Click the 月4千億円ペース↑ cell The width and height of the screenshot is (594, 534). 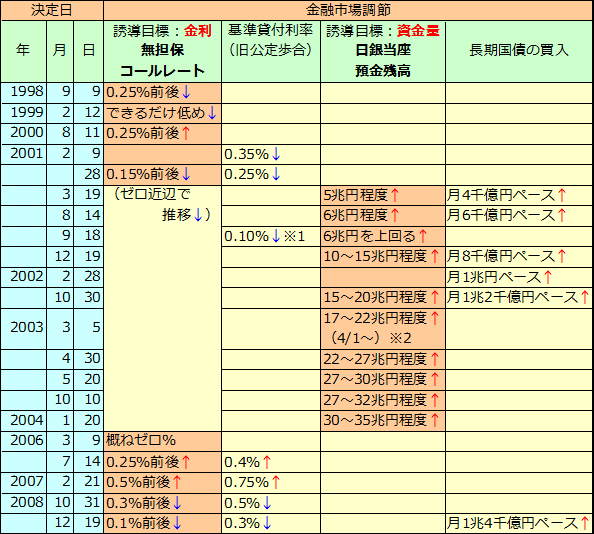(519, 195)
